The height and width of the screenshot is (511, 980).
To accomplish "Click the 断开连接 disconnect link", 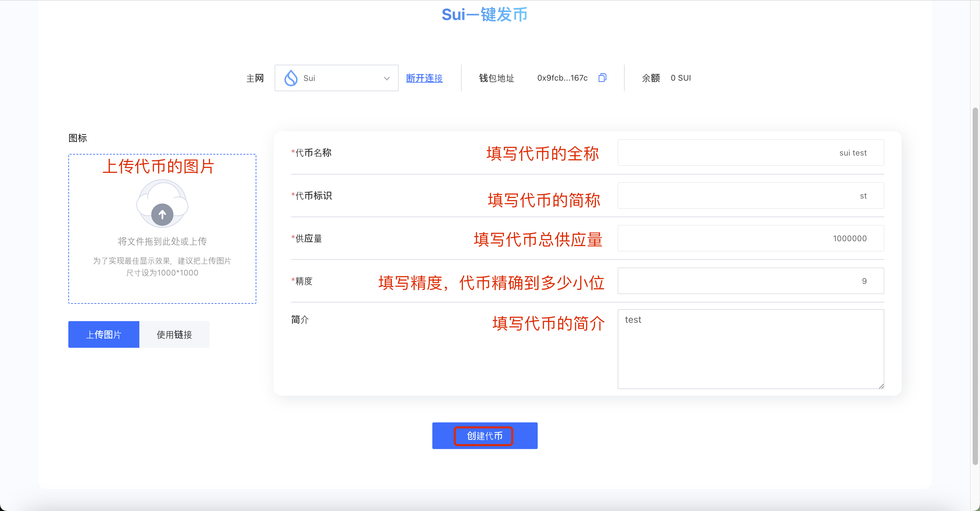I will [424, 78].
